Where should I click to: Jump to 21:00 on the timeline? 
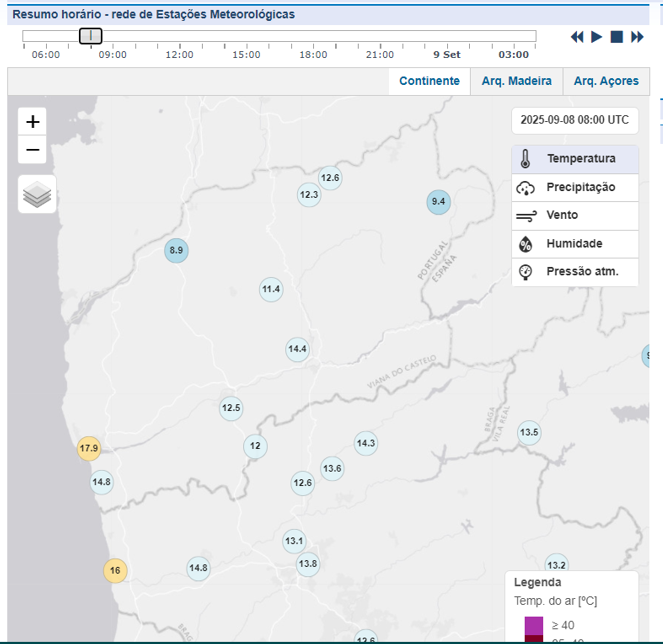pyautogui.click(x=380, y=55)
